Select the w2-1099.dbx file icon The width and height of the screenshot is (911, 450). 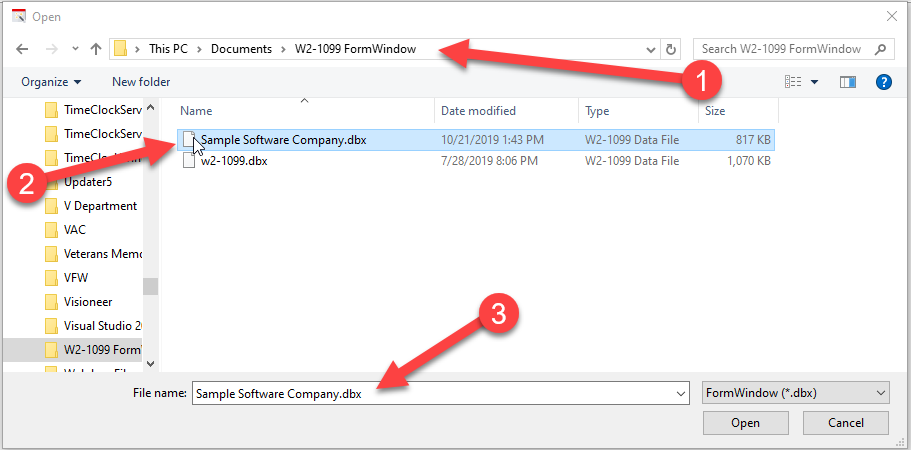pos(190,161)
